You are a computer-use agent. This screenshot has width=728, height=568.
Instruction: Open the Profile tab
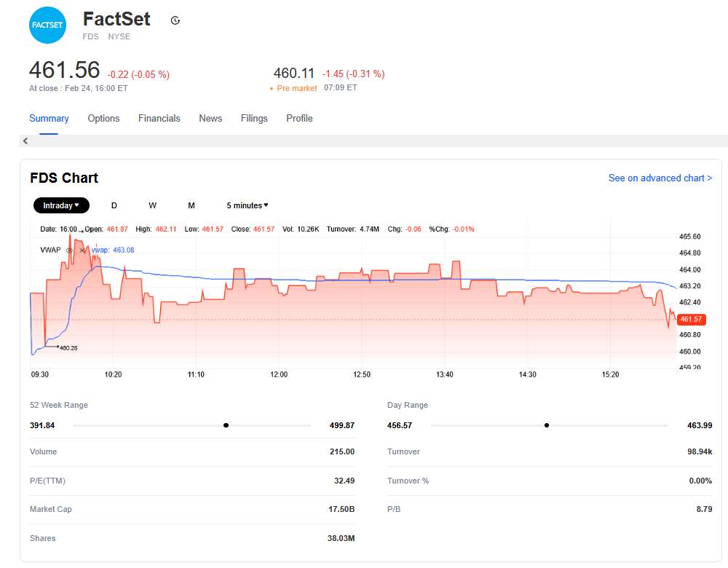299,118
